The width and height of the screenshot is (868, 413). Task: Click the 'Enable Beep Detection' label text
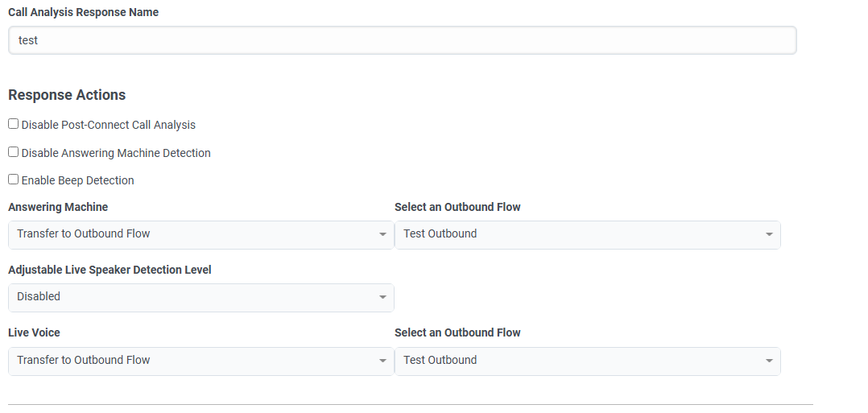[78, 180]
